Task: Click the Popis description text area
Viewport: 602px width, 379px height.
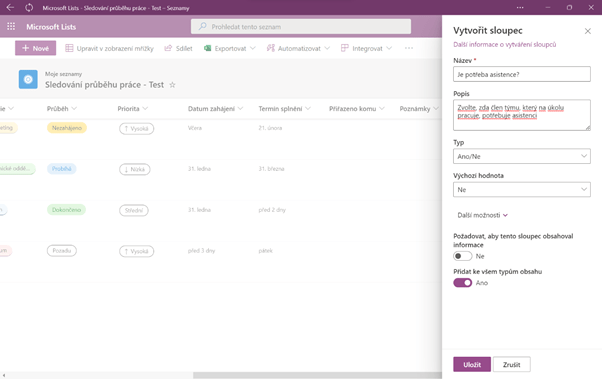Action: click(x=522, y=115)
